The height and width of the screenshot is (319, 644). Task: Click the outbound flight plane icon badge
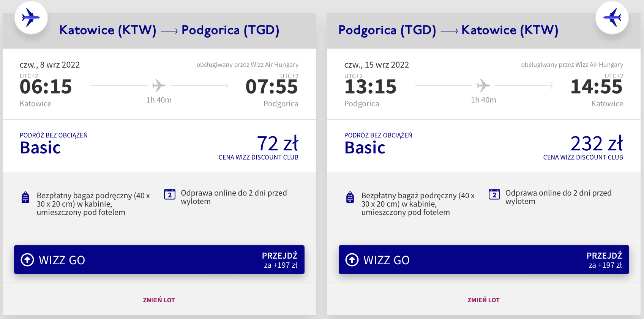31,17
